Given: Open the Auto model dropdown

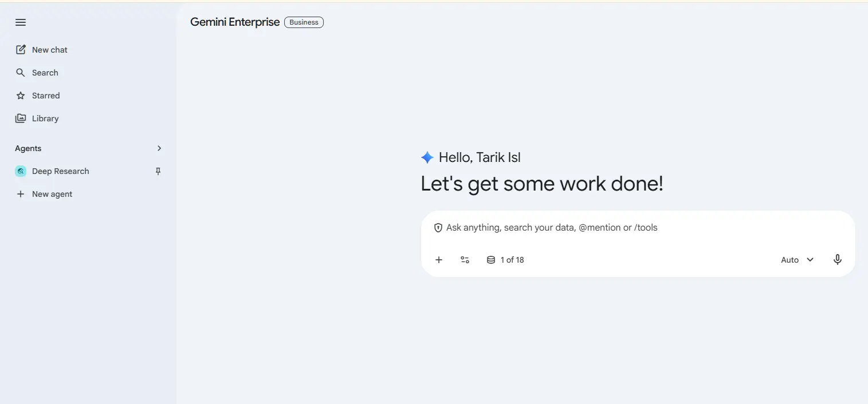Looking at the screenshot, I should point(798,260).
